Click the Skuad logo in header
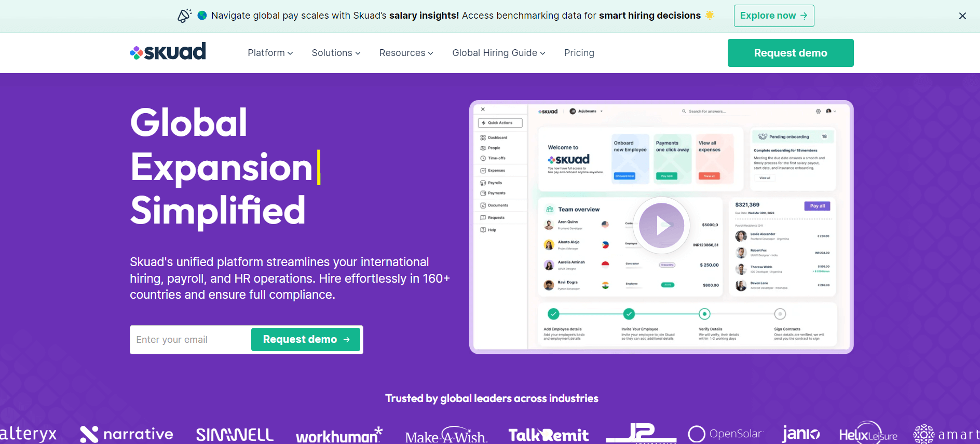The width and height of the screenshot is (980, 444). (168, 52)
